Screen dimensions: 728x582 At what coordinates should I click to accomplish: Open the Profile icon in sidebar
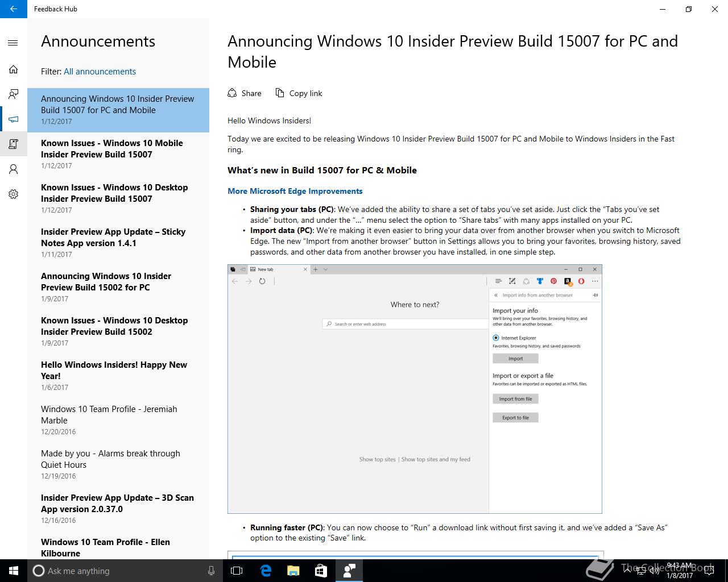click(x=14, y=169)
